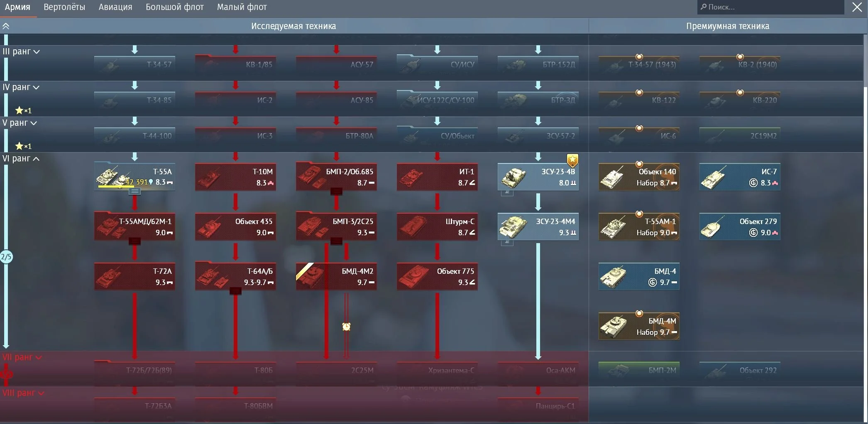Collapse all ranks with the double-chevron icon
The height and width of the screenshot is (424, 868).
coord(6,26)
